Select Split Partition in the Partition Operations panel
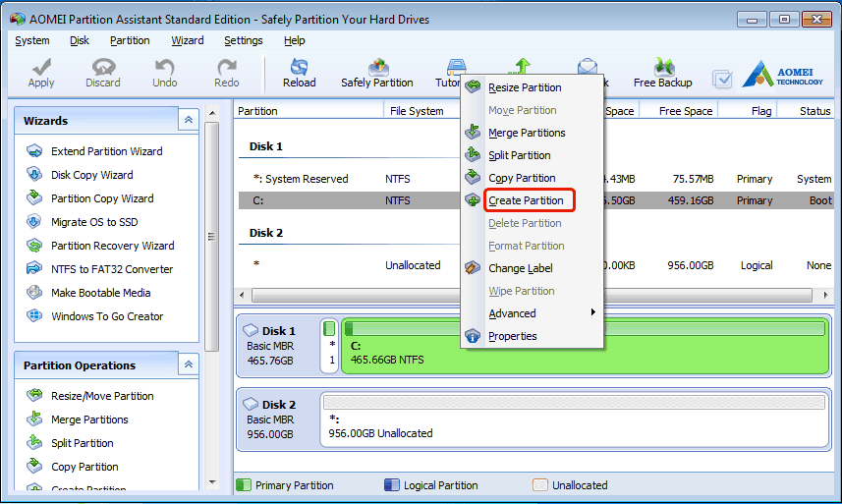 [83, 443]
